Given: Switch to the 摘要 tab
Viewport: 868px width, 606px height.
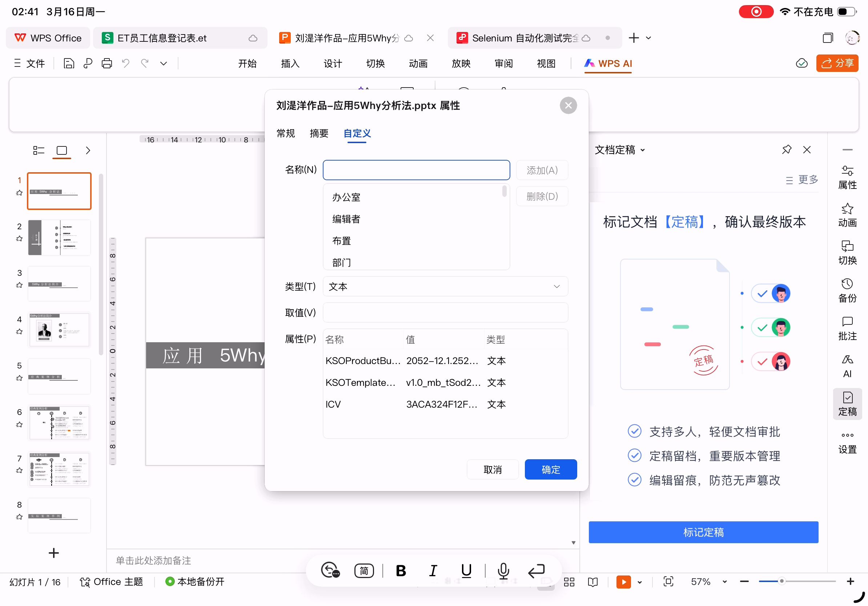Looking at the screenshot, I should [319, 133].
